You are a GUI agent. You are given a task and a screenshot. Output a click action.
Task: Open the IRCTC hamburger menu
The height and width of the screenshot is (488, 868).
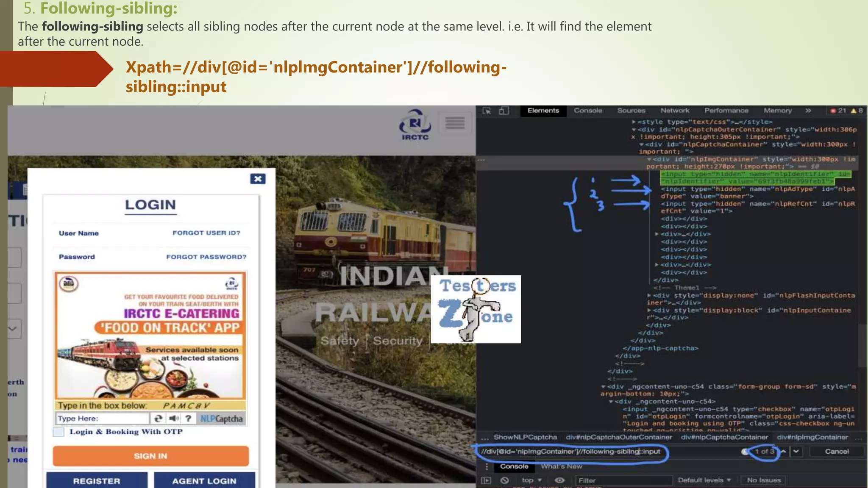click(455, 123)
